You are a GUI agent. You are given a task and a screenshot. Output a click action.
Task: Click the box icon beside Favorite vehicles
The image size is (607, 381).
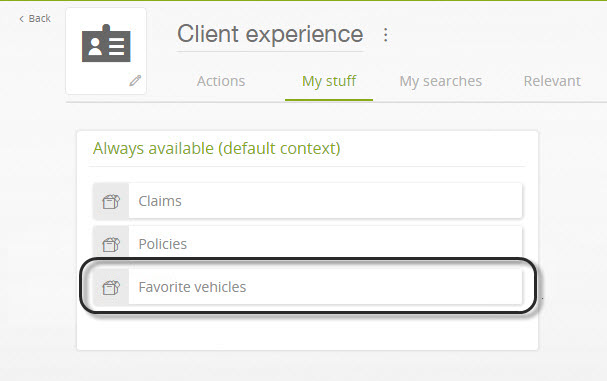click(111, 287)
